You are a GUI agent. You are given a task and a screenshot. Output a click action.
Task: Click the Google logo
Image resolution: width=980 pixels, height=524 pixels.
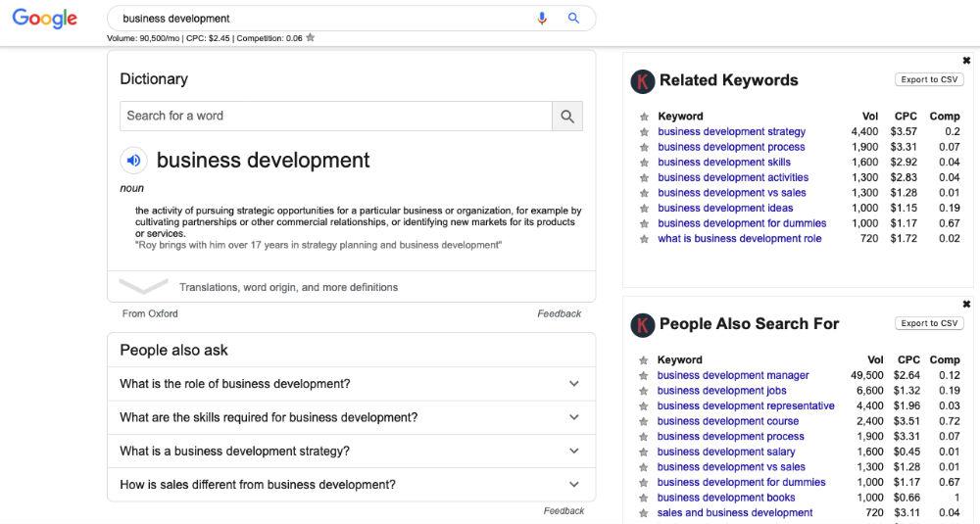pos(44,19)
